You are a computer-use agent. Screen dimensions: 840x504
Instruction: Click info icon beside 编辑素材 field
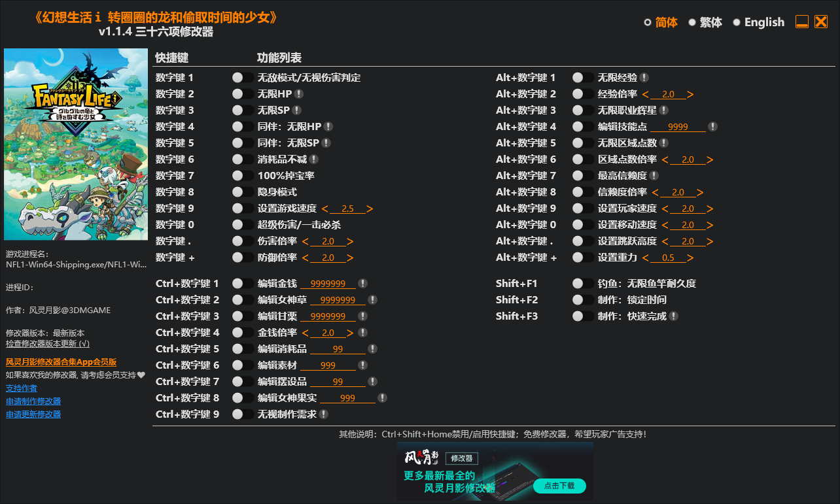362,365
